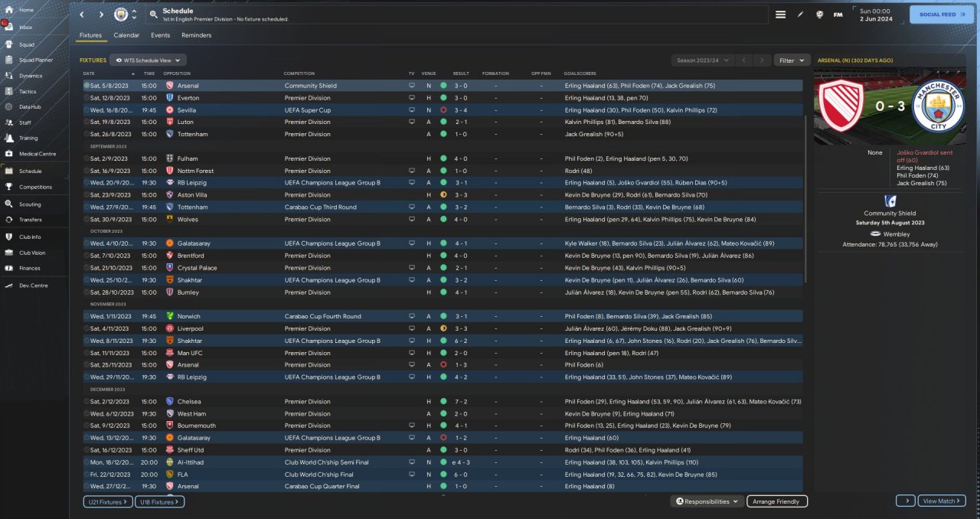Click the Arrange Friendly button
The image size is (980, 519).
click(x=776, y=501)
